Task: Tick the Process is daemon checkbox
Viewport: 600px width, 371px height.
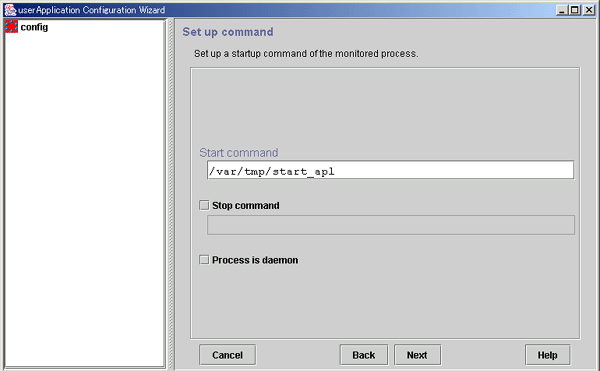Action: (204, 260)
